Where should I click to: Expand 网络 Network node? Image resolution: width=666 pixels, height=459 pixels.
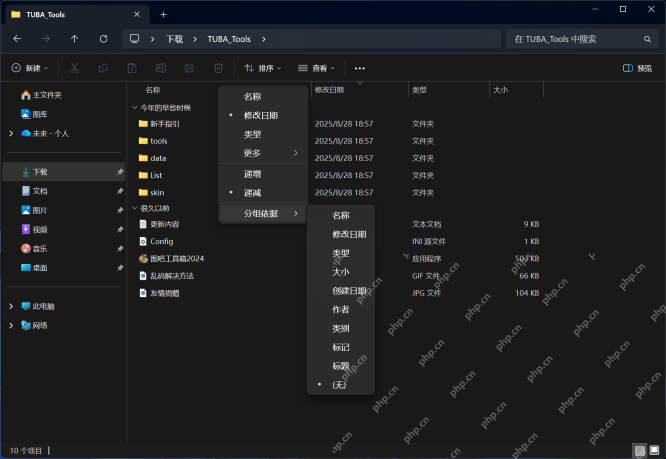11,326
